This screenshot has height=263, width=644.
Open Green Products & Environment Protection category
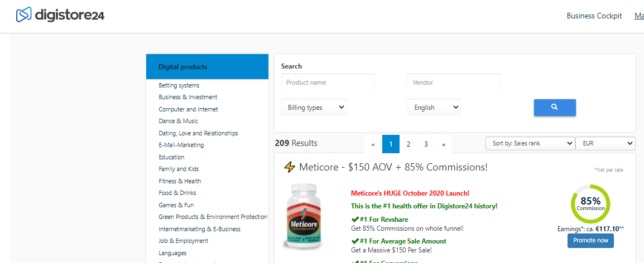pos(213,217)
